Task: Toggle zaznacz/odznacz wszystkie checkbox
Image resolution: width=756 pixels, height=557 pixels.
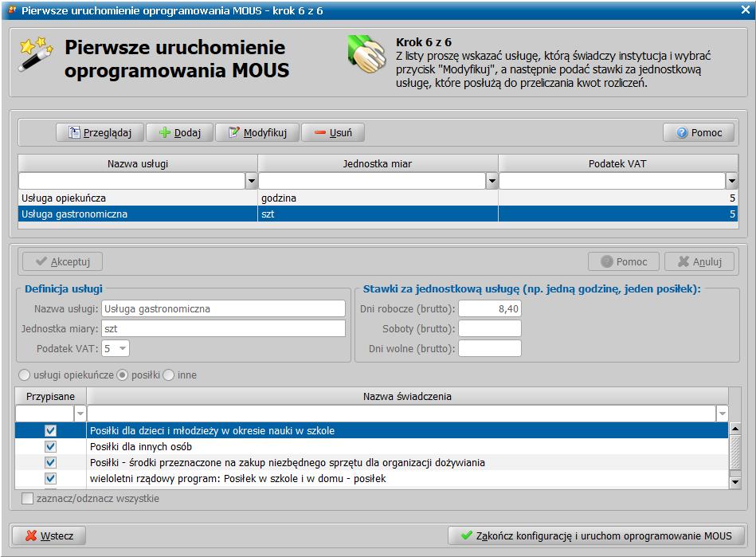Action: click(27, 499)
